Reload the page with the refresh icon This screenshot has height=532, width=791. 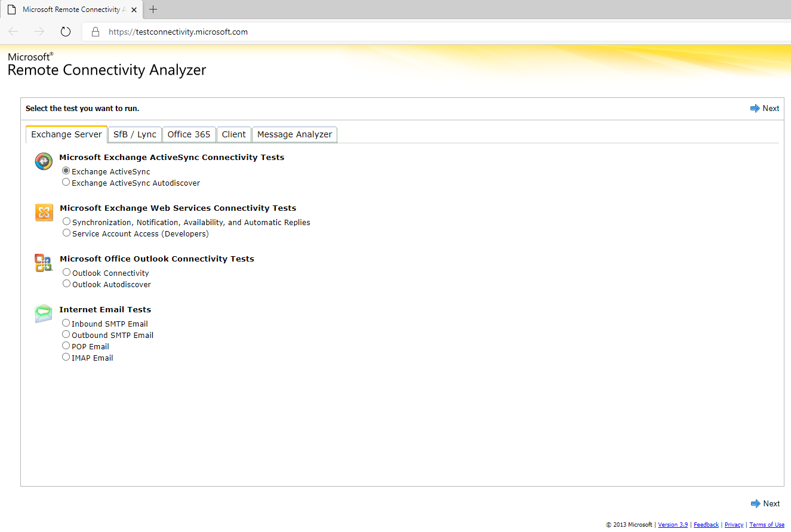[x=66, y=32]
